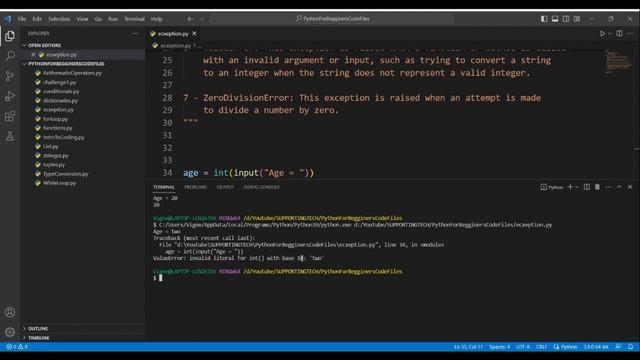Open WhileLoop.py file
Viewport: 640px width, 360px height.
[60, 183]
